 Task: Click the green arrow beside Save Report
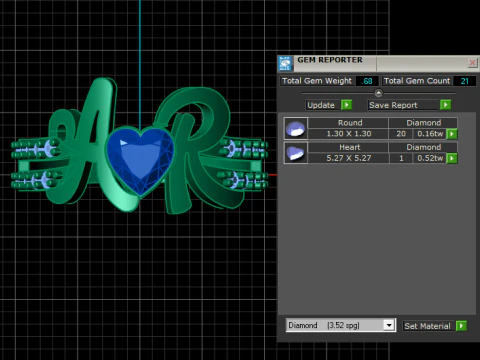(445, 105)
